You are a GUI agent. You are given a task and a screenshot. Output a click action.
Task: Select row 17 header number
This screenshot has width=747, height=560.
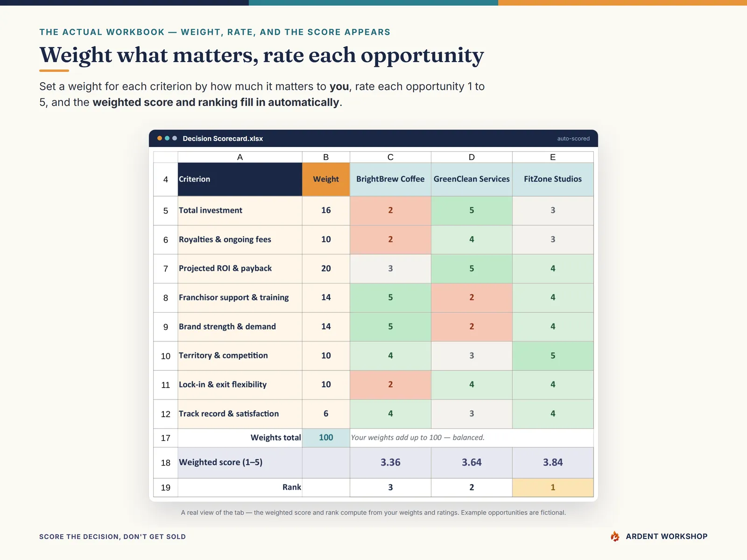(x=166, y=438)
